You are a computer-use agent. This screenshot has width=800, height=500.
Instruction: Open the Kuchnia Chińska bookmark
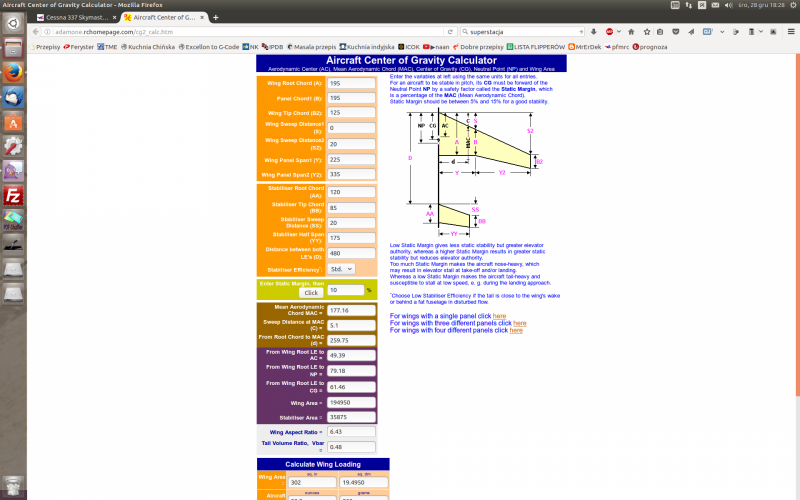tap(150, 46)
